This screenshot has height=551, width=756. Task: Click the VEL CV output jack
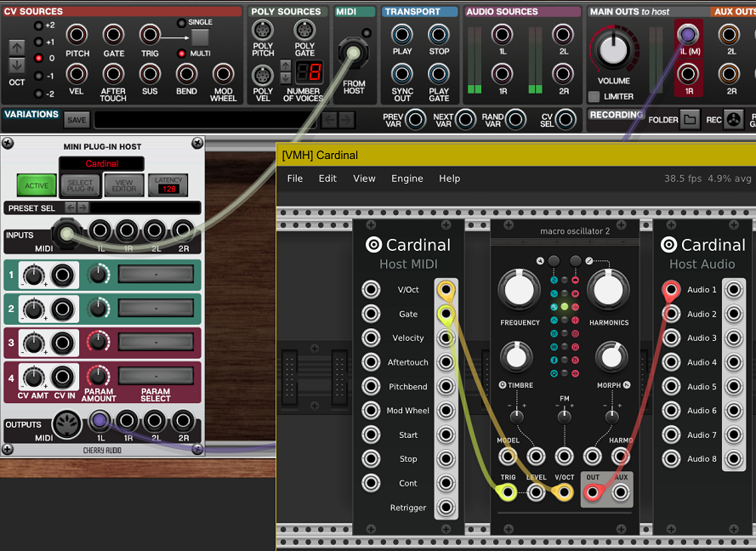point(77,74)
